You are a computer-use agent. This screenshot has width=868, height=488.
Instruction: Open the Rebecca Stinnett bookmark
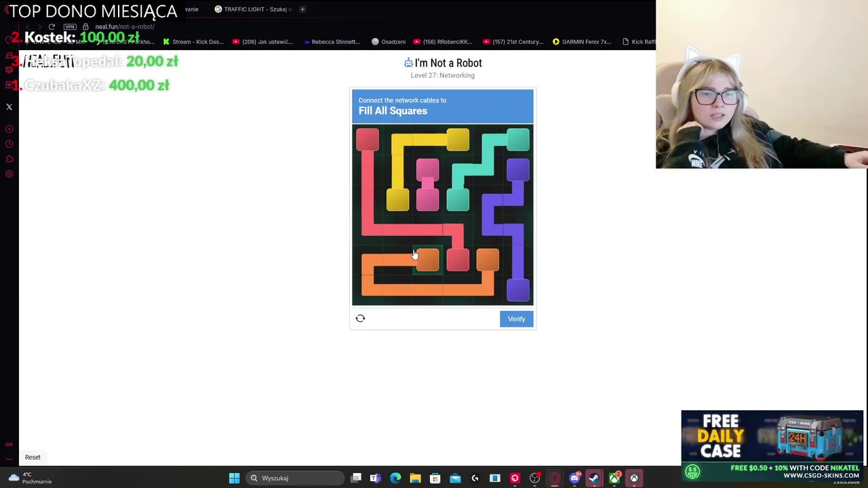click(x=332, y=42)
